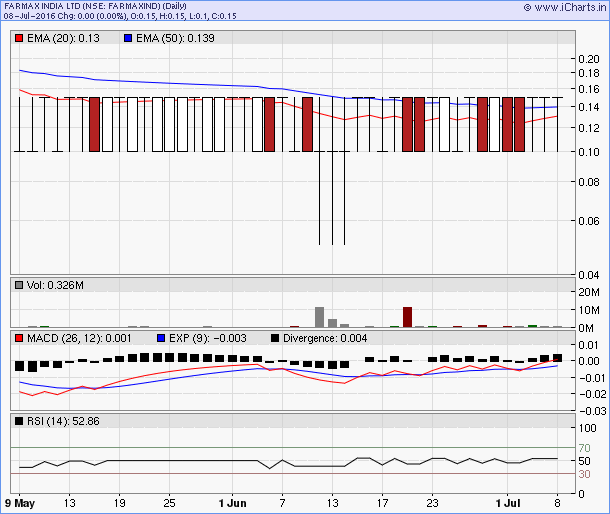Click the 0.16 price axis label
Screen dimensions: 610x514
coord(589,89)
